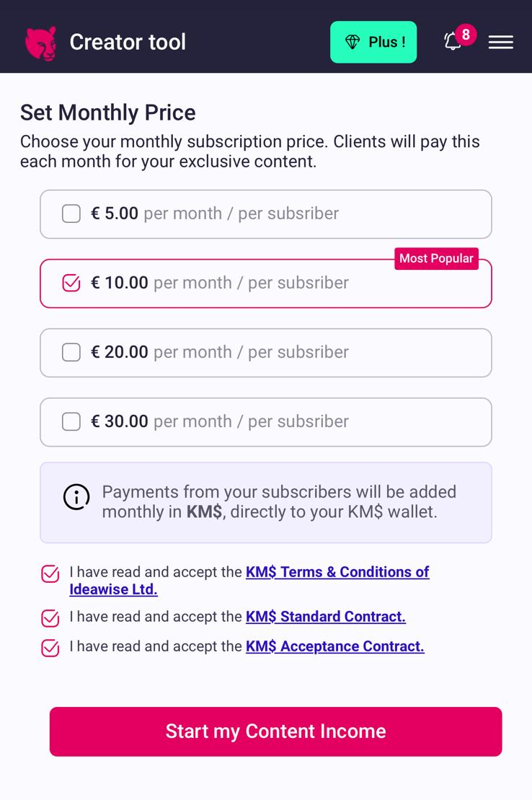
Task: Open the notifications bell icon
Action: 453,42
